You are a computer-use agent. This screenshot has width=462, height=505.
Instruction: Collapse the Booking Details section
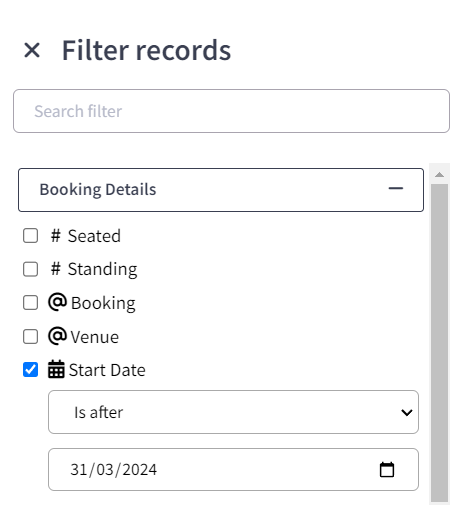click(221, 190)
